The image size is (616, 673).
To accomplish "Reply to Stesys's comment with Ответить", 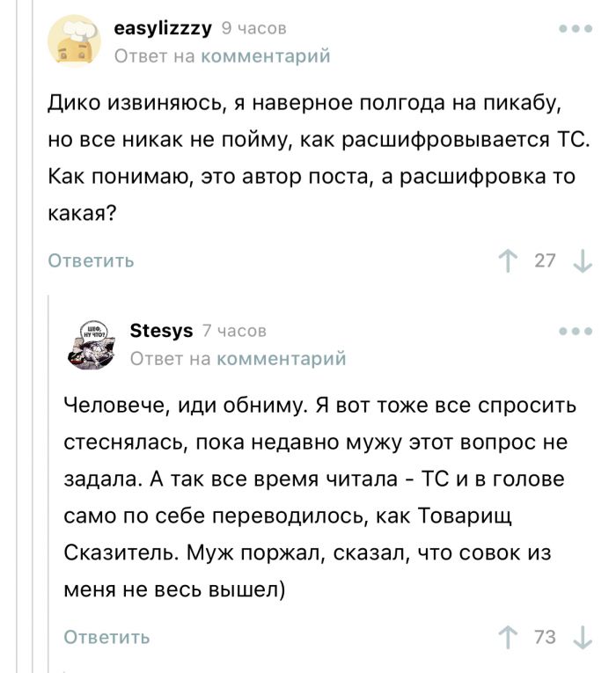I will pyautogui.click(x=106, y=637).
